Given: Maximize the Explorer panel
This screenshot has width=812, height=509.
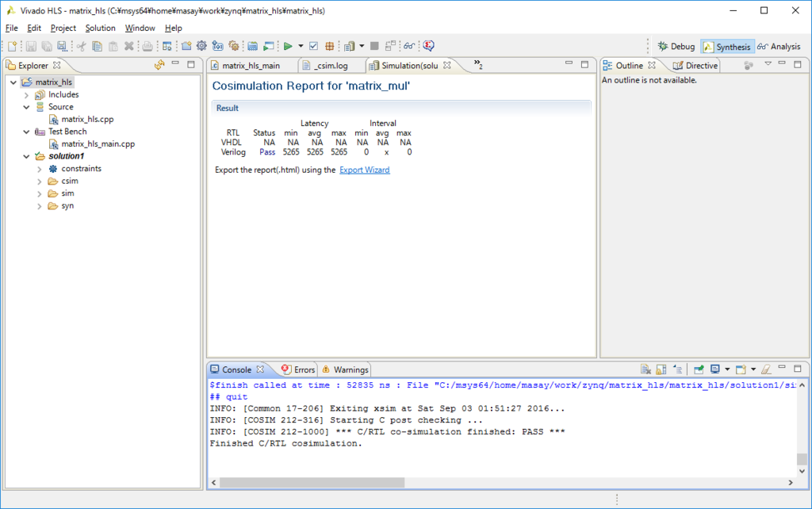Looking at the screenshot, I should pyautogui.click(x=191, y=64).
